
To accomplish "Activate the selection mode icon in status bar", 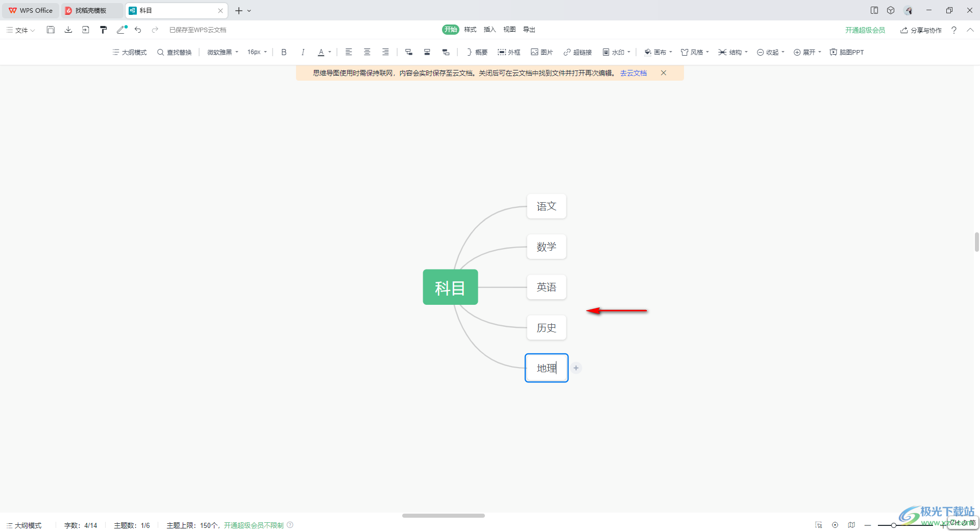I will [819, 525].
